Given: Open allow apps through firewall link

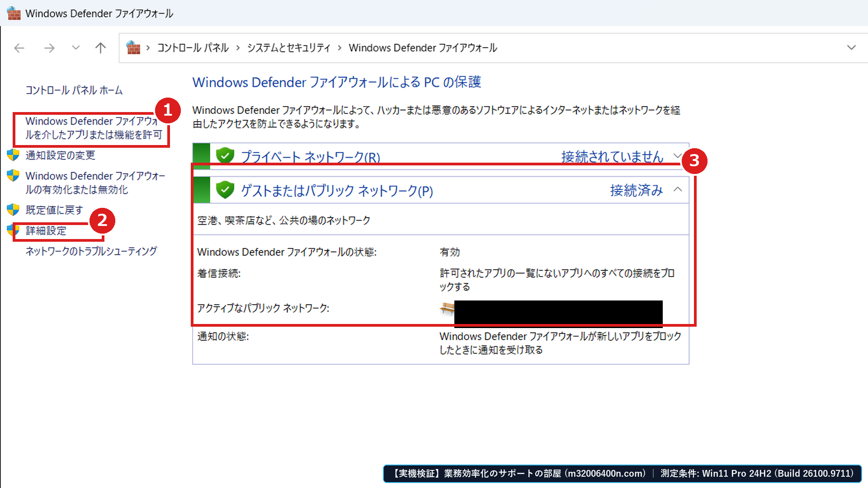Looking at the screenshot, I should pos(94,128).
